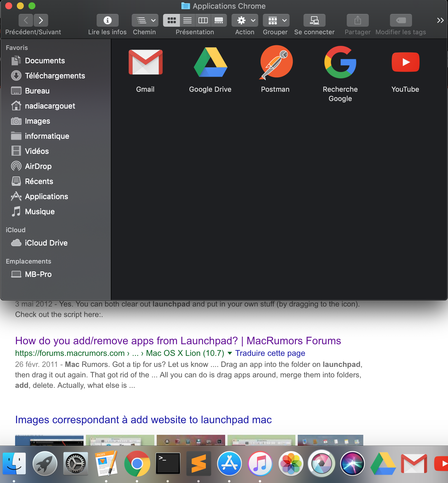This screenshot has height=483, width=448.
Task: Open System Preferences from the Dock
Action: pyautogui.click(x=75, y=464)
